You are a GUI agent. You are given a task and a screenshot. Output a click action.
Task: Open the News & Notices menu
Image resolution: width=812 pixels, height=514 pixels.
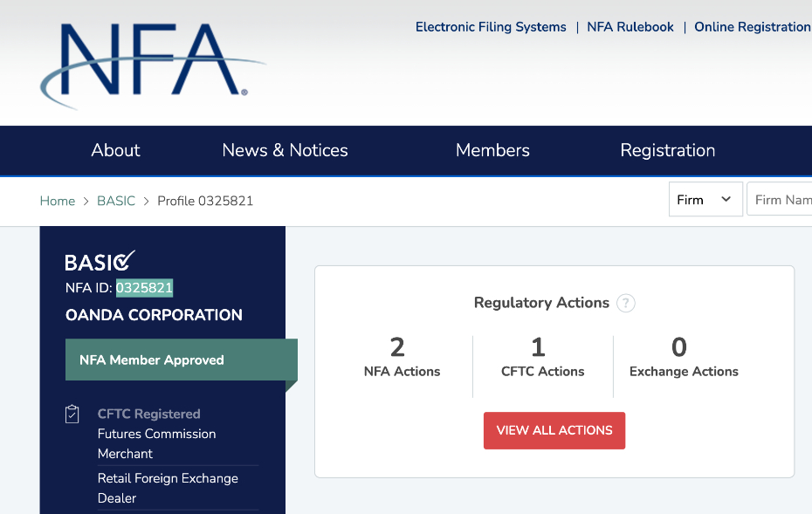coord(285,150)
